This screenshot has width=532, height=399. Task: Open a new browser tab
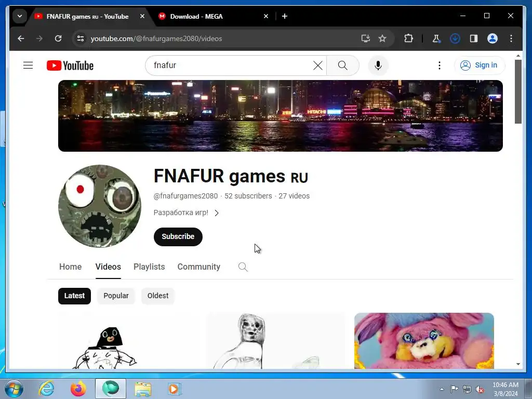(x=285, y=16)
